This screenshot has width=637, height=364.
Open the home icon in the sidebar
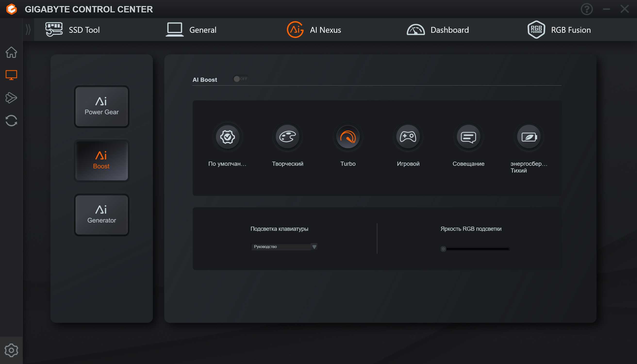[x=11, y=52]
